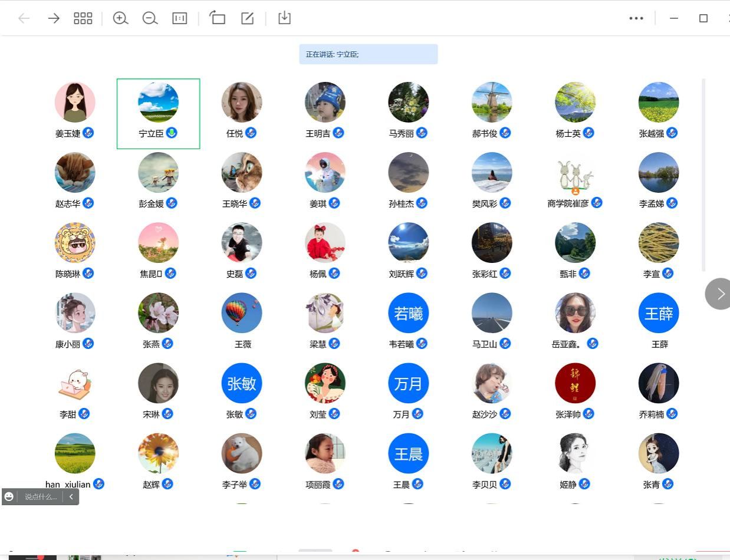
Task: Open the three-dots more options menu
Action: tap(636, 18)
